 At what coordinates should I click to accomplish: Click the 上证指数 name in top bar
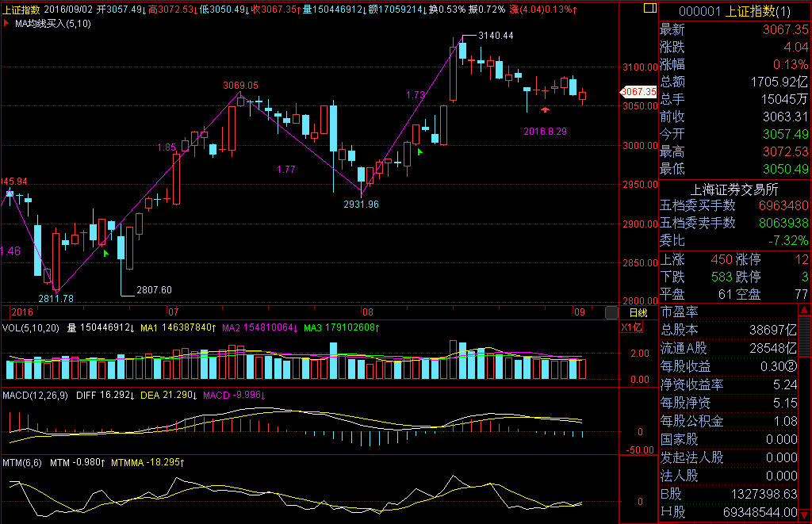click(21, 9)
